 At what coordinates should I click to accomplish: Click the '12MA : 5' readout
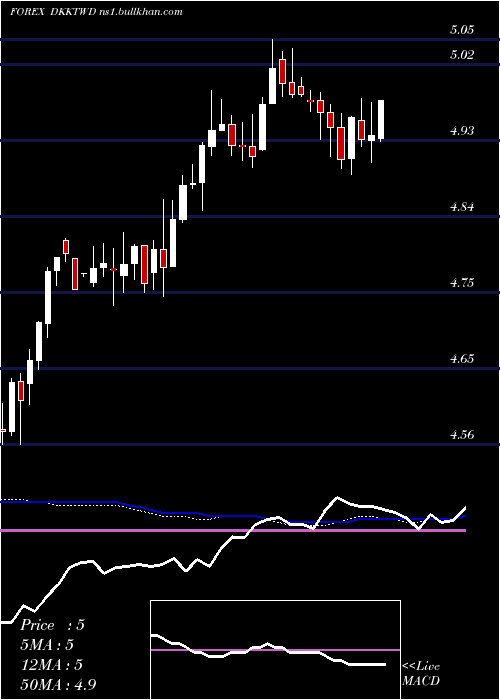(x=52, y=665)
